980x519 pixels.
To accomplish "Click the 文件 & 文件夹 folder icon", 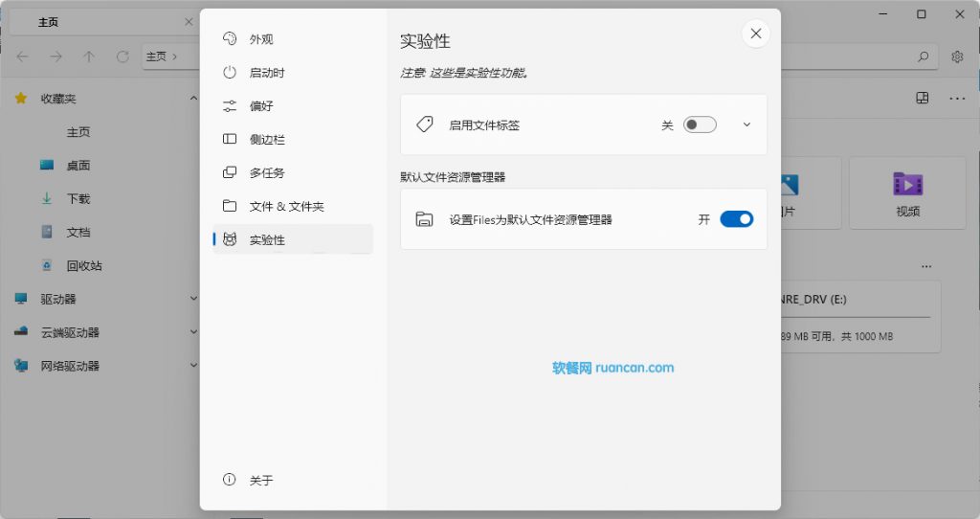I will (x=230, y=207).
